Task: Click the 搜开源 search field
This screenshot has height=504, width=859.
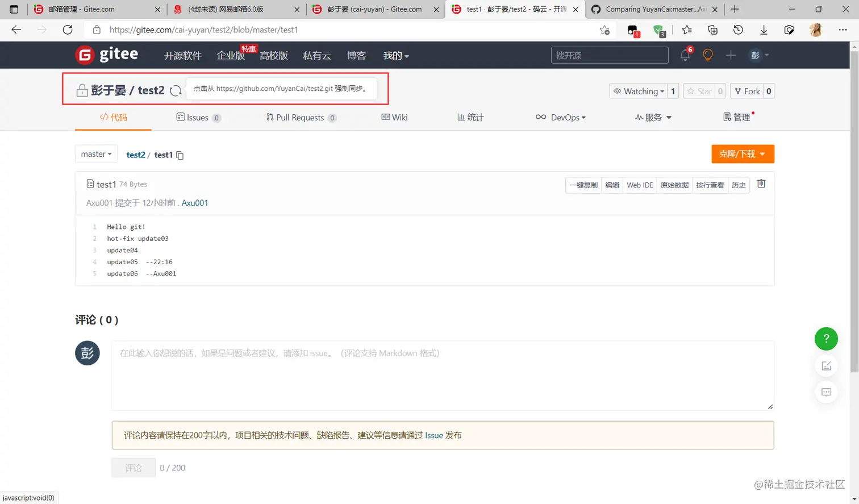Action: point(610,55)
